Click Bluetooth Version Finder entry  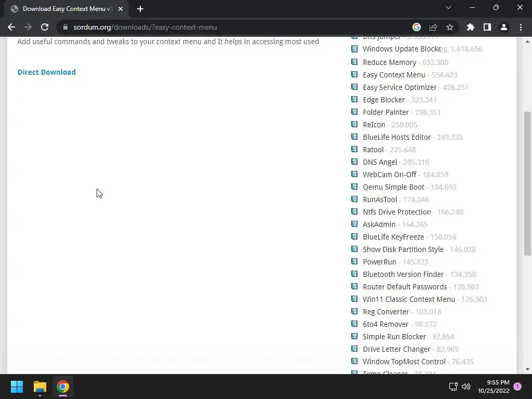pos(403,274)
